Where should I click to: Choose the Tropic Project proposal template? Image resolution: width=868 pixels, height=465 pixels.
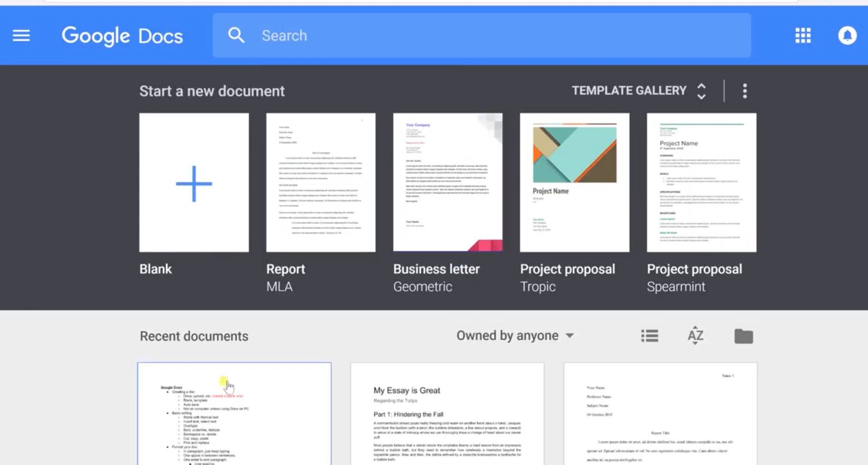(574, 182)
